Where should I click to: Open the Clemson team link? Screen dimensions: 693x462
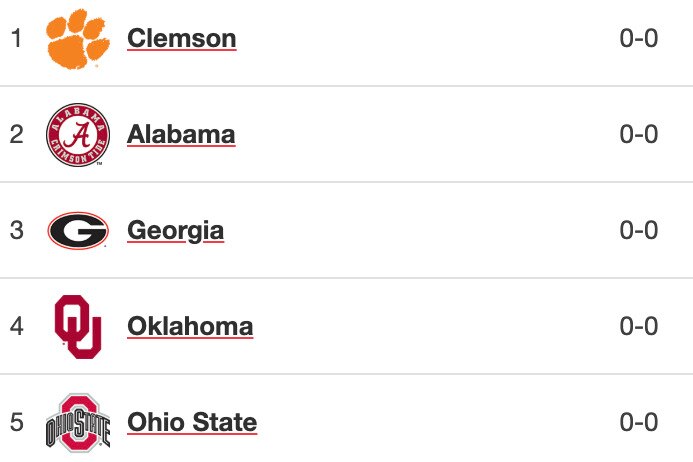[x=182, y=39]
